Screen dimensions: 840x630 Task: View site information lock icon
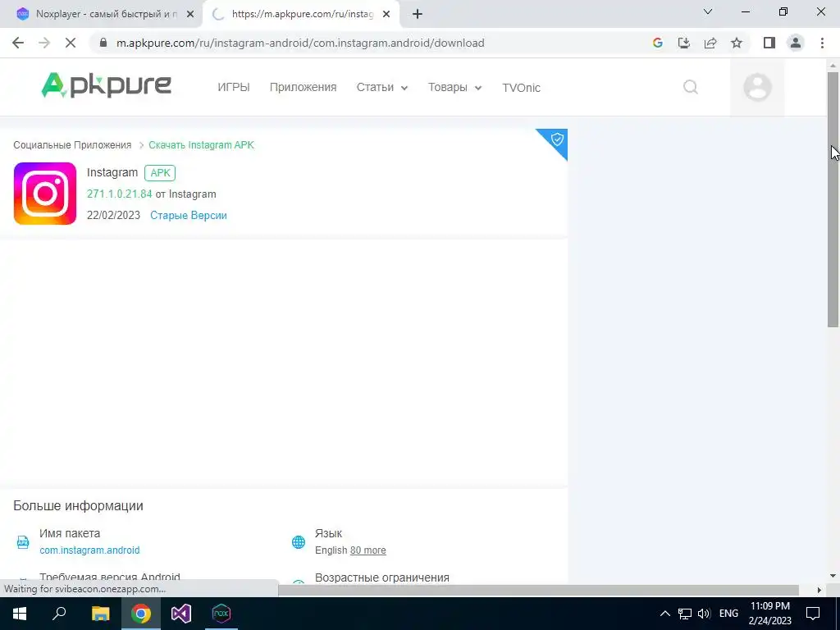pyautogui.click(x=103, y=43)
